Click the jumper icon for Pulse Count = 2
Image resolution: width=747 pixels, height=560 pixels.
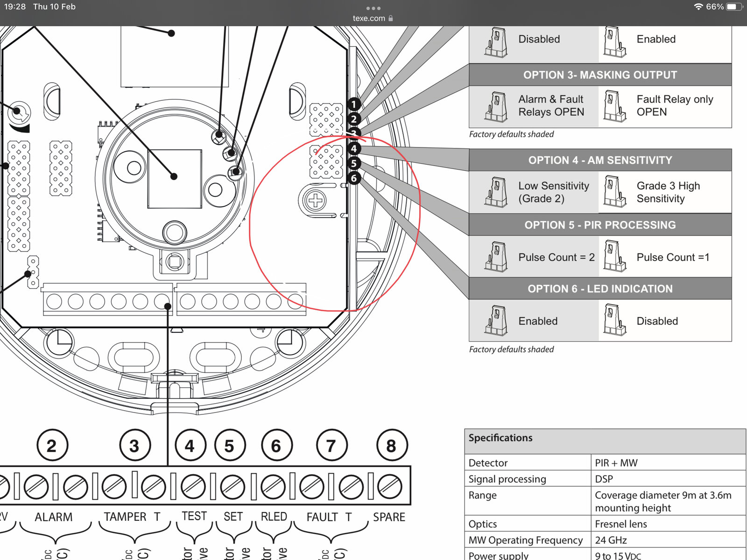[x=496, y=257]
